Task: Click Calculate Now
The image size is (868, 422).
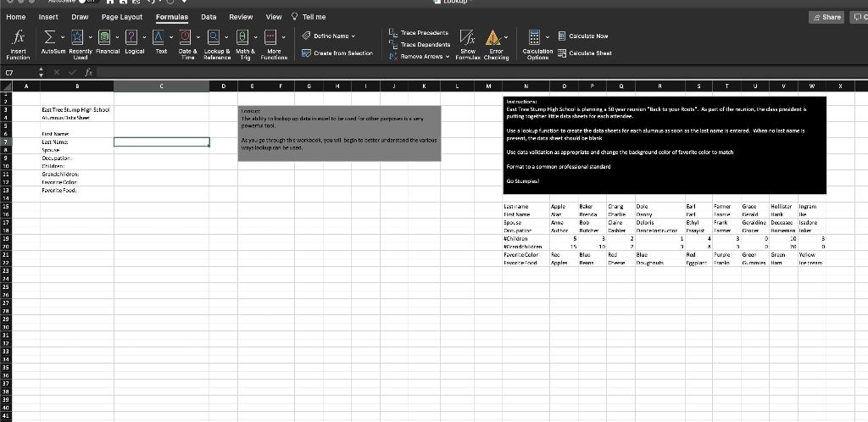Action: tap(583, 36)
